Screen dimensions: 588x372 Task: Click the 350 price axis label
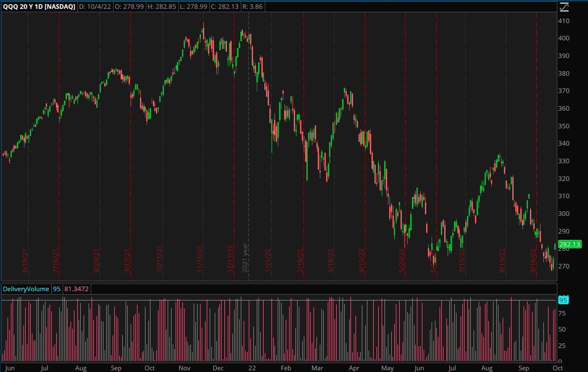[x=564, y=126]
